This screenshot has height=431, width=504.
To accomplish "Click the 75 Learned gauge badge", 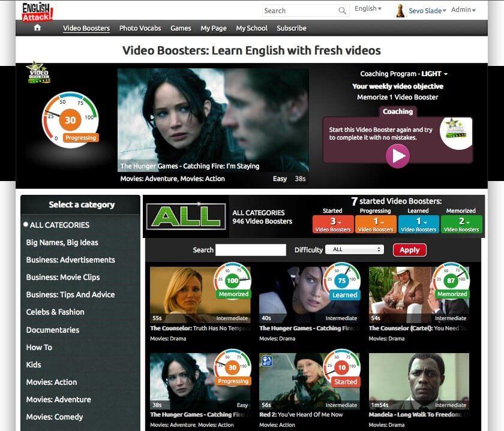I will pyautogui.click(x=342, y=281).
